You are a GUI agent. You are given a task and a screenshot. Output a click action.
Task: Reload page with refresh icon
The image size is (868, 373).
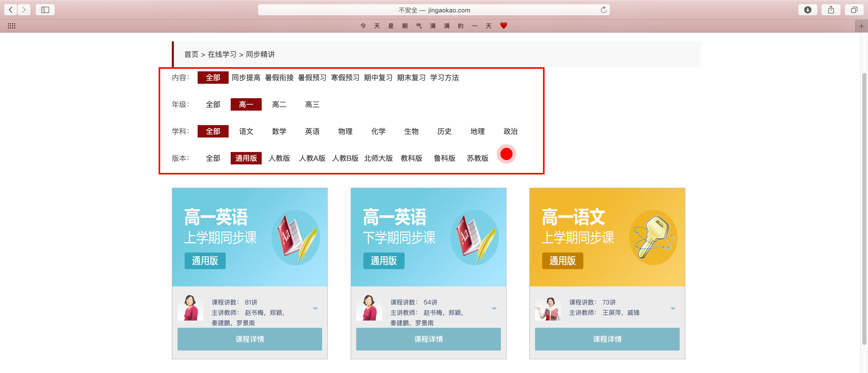tap(603, 10)
